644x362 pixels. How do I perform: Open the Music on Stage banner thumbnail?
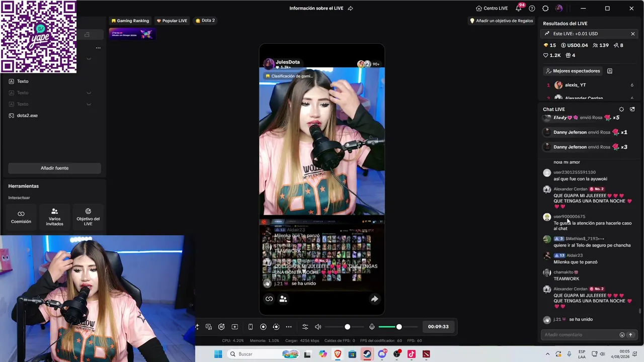click(132, 34)
